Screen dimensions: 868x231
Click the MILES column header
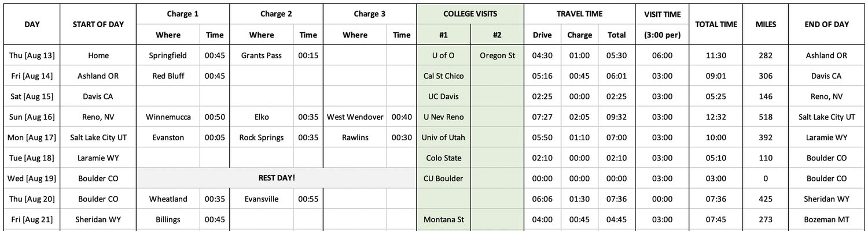[x=766, y=24]
